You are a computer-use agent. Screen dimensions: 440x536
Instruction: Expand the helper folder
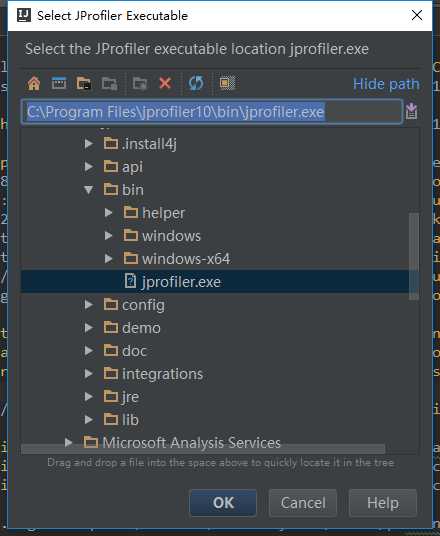tap(109, 213)
